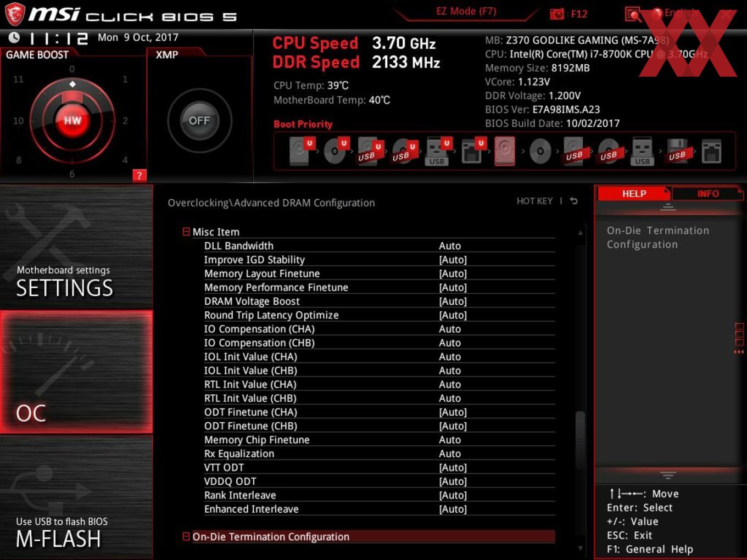The image size is (747, 560).
Task: Click the F12 screenshot camera icon
Action: [557, 14]
